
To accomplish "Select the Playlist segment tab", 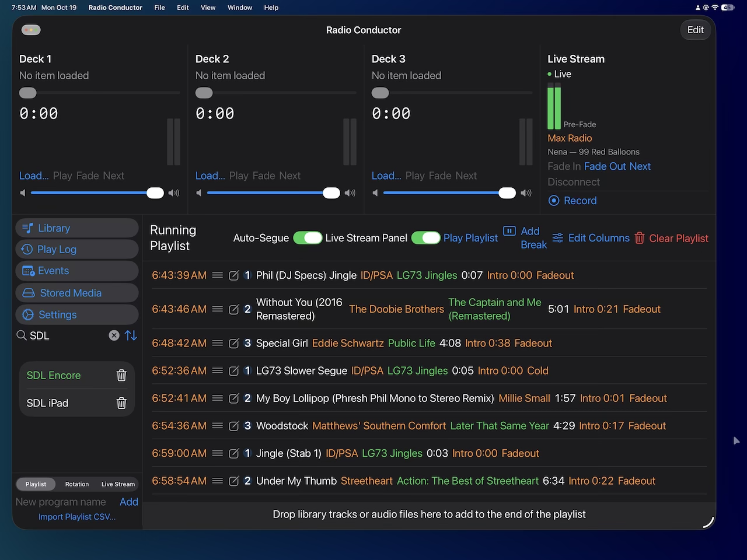I will (x=36, y=484).
